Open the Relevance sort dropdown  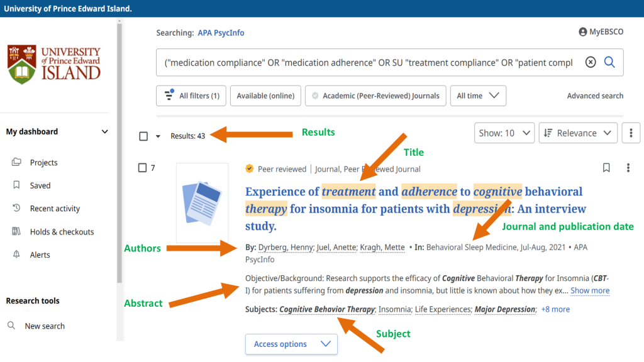(577, 133)
